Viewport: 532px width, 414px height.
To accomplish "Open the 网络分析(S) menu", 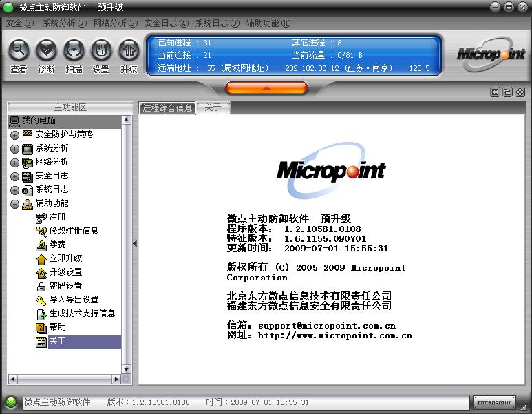I will tap(116, 23).
